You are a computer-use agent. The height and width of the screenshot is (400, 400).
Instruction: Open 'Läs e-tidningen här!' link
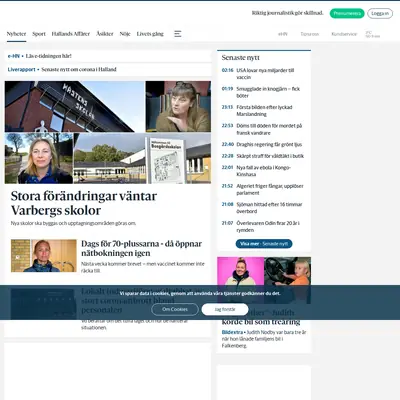pos(48,56)
